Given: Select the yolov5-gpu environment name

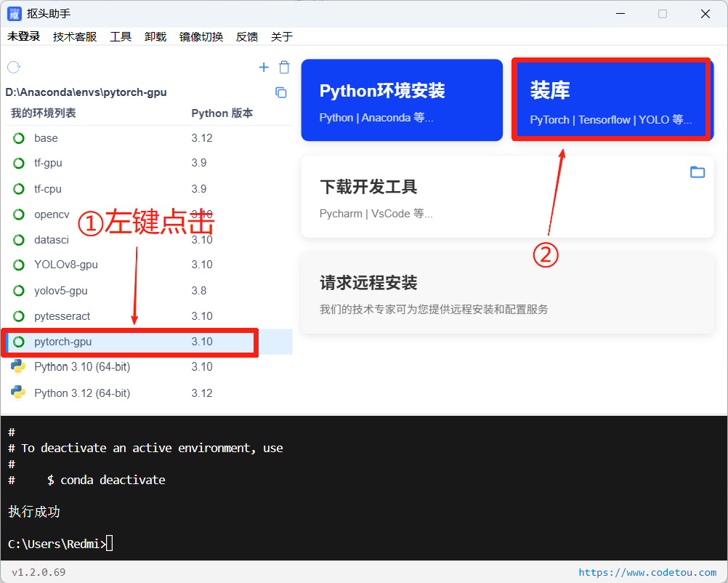Looking at the screenshot, I should (x=61, y=291).
